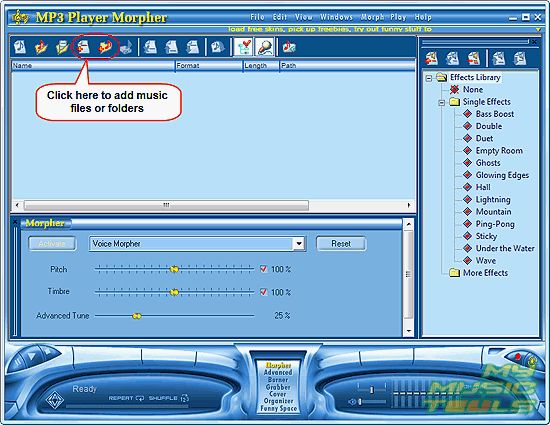Open the Windows menu
This screenshot has height=425, width=550.
click(336, 17)
